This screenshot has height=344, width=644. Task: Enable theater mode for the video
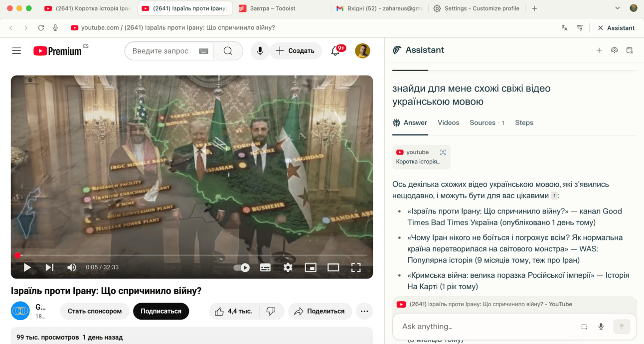[x=333, y=267]
